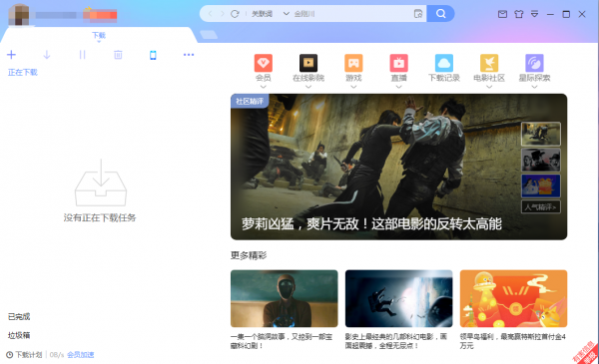Expand the chevron under 电影社区
This screenshot has height=364, width=599.
point(489,87)
